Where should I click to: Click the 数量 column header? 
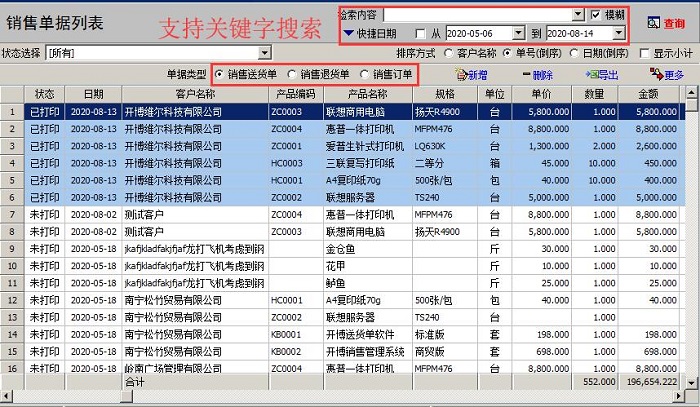click(x=594, y=94)
